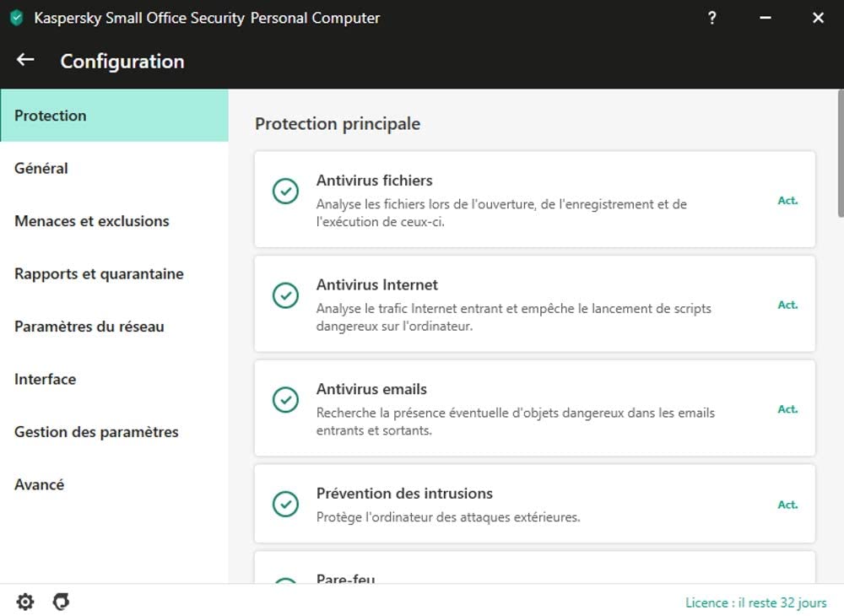Click the Licence il reste 32 jours link
Viewport: 844px width, 616px height.
(755, 602)
